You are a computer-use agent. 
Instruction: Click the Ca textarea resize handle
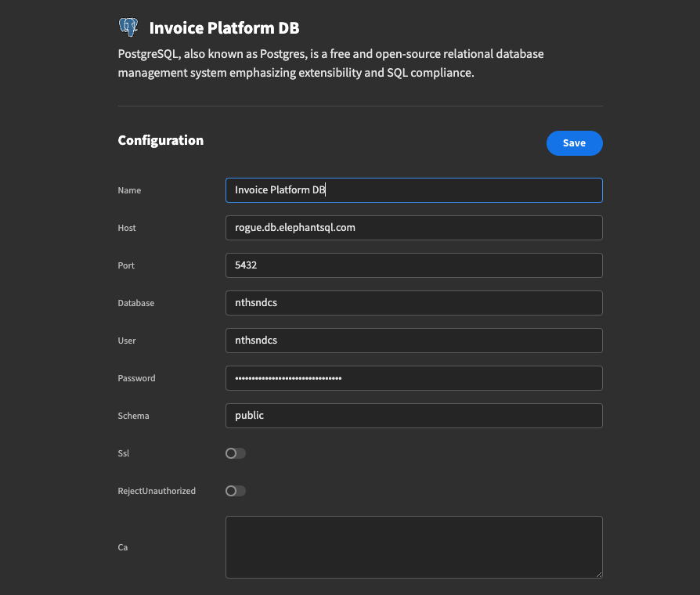pos(599,575)
